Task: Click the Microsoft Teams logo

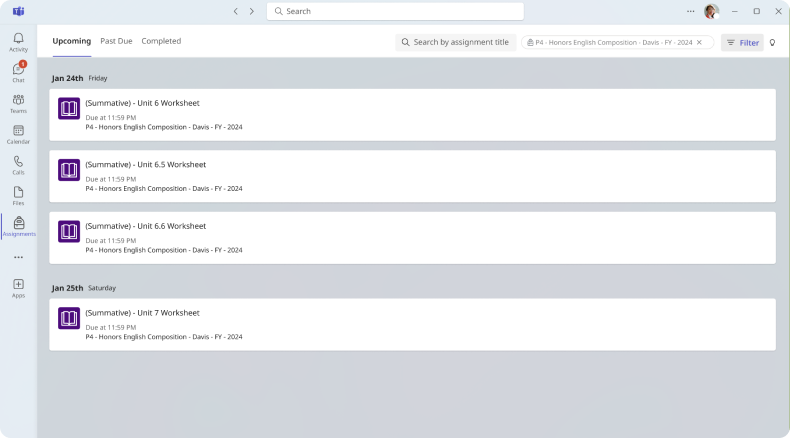Action: click(19, 11)
